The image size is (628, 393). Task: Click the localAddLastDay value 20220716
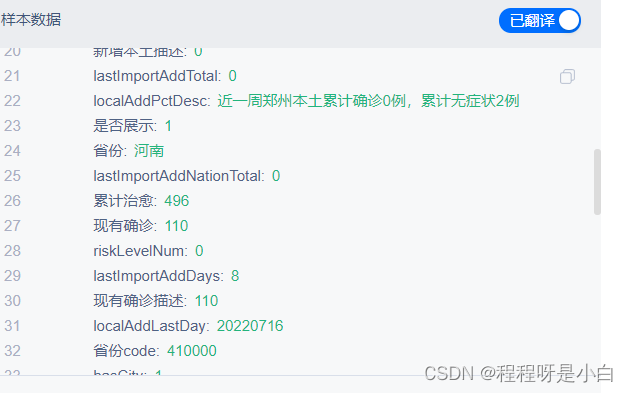[x=250, y=326]
